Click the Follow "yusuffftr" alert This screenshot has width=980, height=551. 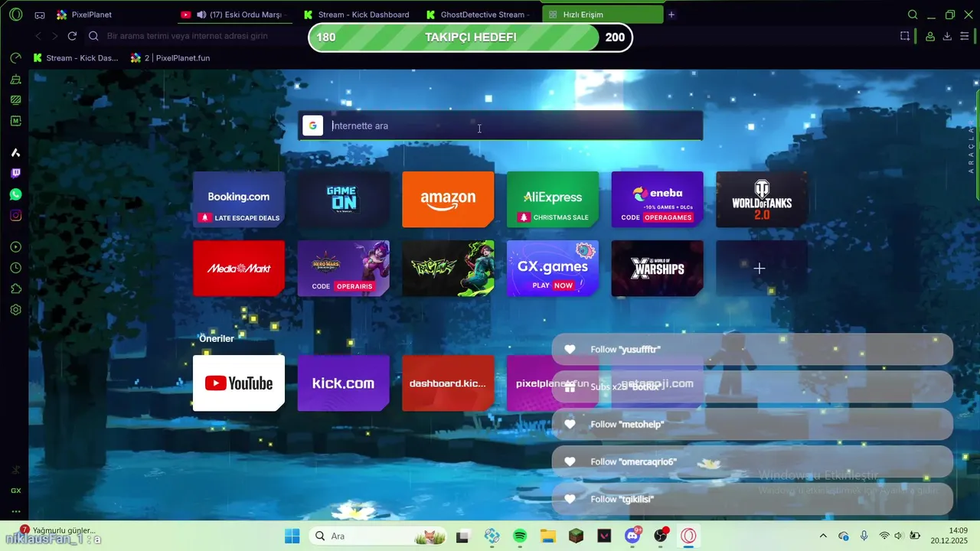(752, 349)
